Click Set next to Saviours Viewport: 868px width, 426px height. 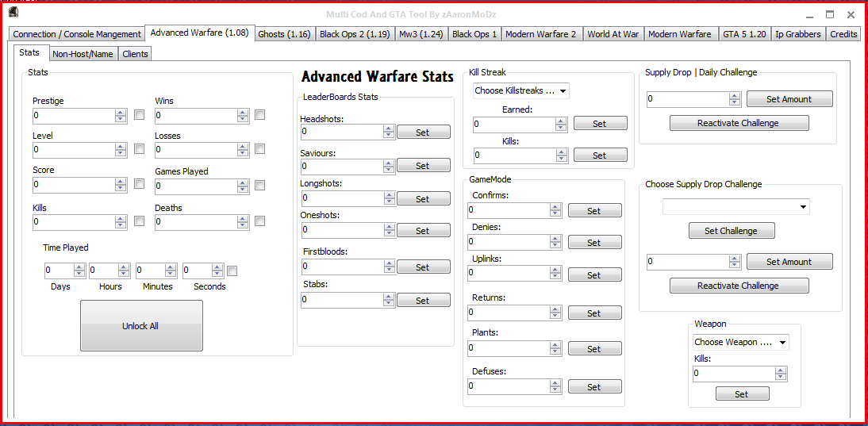pos(423,166)
